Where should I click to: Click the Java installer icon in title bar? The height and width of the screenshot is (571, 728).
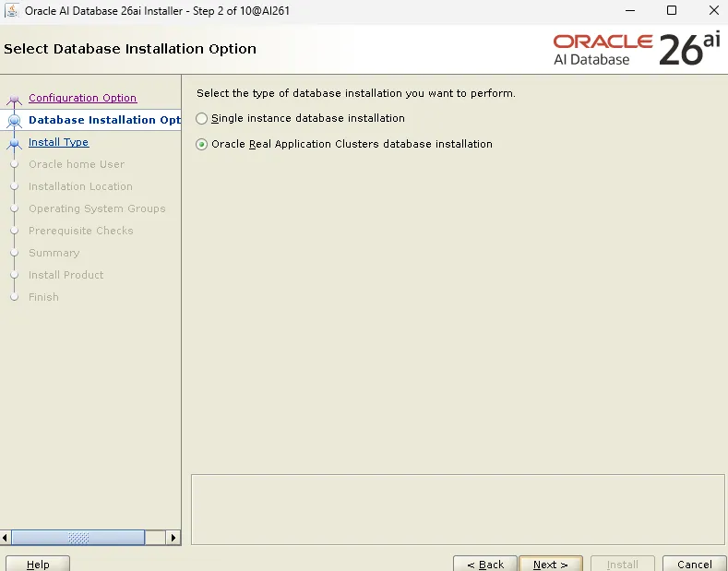coord(11,10)
